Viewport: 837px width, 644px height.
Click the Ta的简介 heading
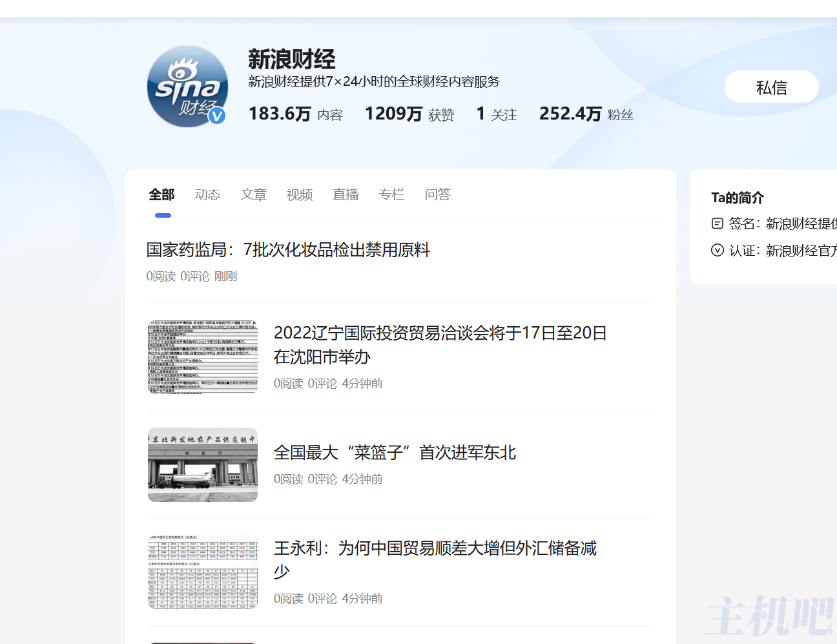[738, 198]
